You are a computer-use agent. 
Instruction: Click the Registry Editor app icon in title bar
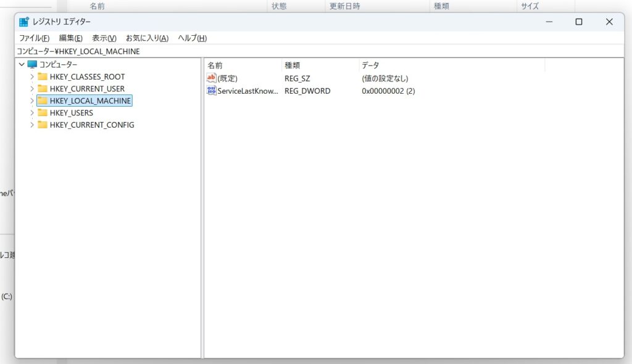[x=24, y=22]
